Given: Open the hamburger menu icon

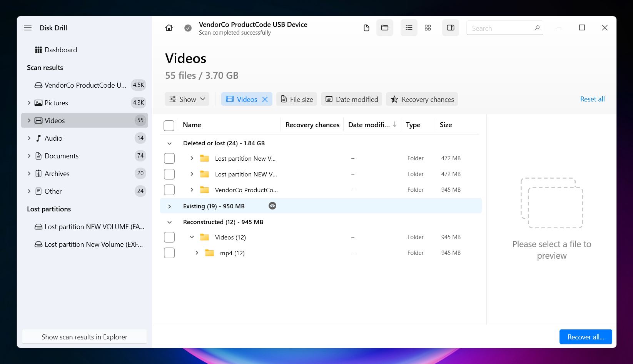Looking at the screenshot, I should coord(28,28).
